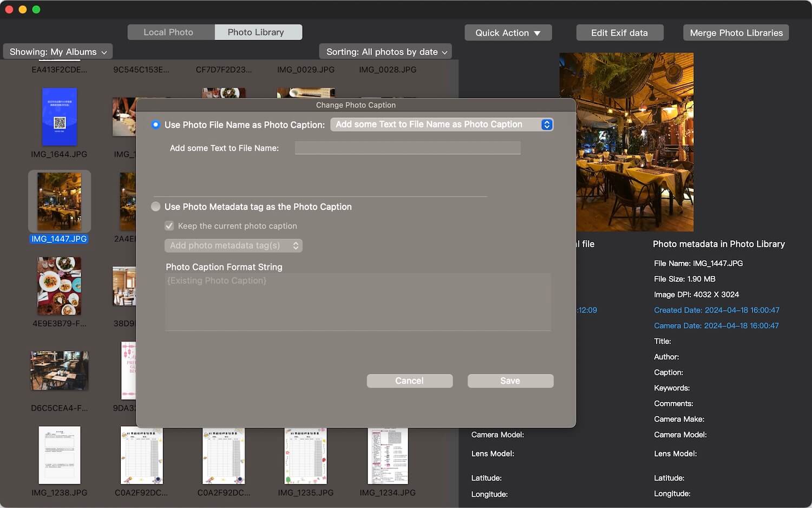Open the Quick Action dropdown menu
812x508 pixels.
pos(508,33)
